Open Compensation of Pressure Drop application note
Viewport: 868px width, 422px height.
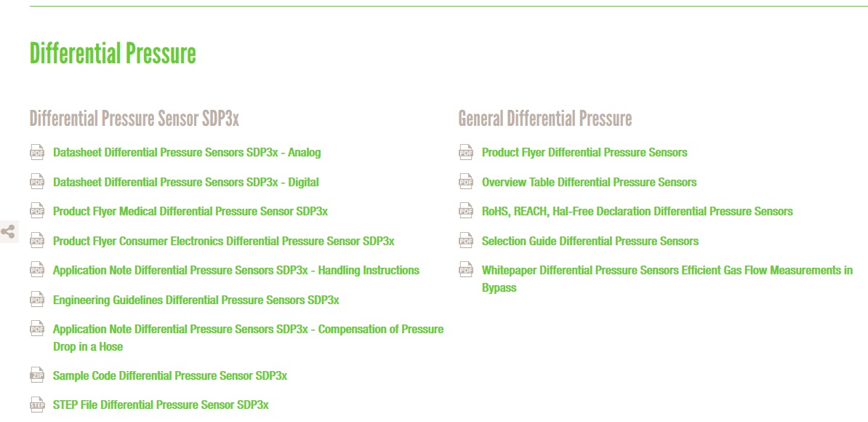coord(248,330)
